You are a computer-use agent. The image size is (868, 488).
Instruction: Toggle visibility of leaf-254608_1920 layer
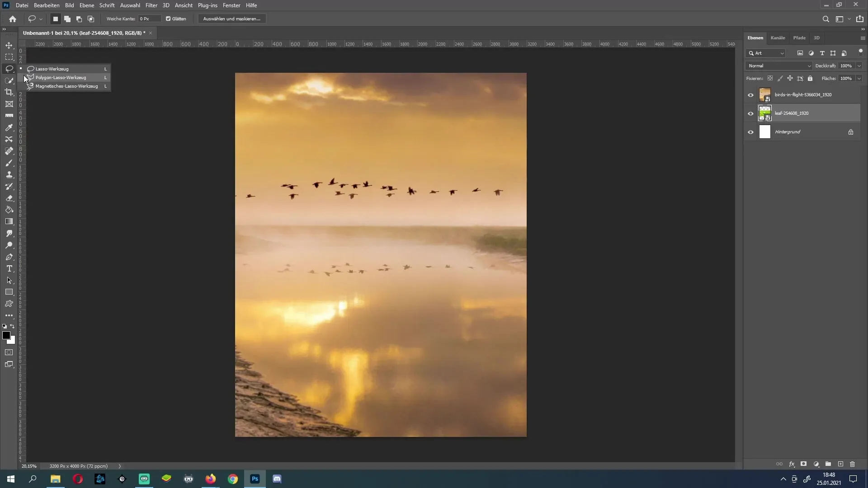click(750, 113)
